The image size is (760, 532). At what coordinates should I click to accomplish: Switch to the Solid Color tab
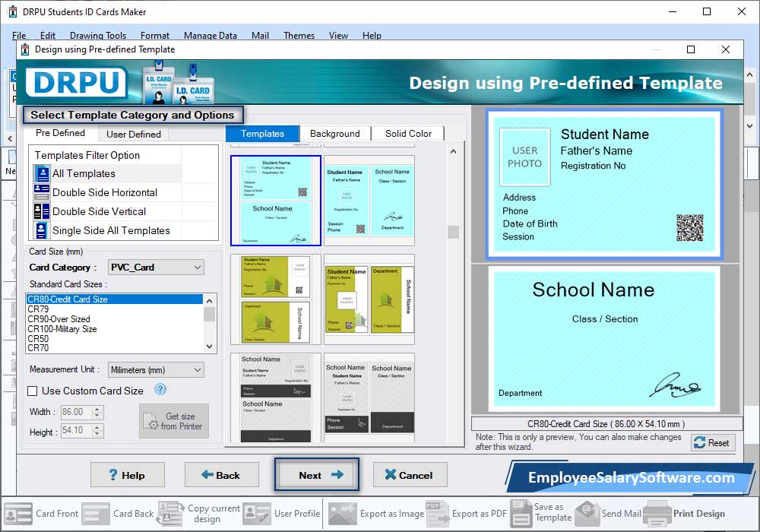coord(408,134)
